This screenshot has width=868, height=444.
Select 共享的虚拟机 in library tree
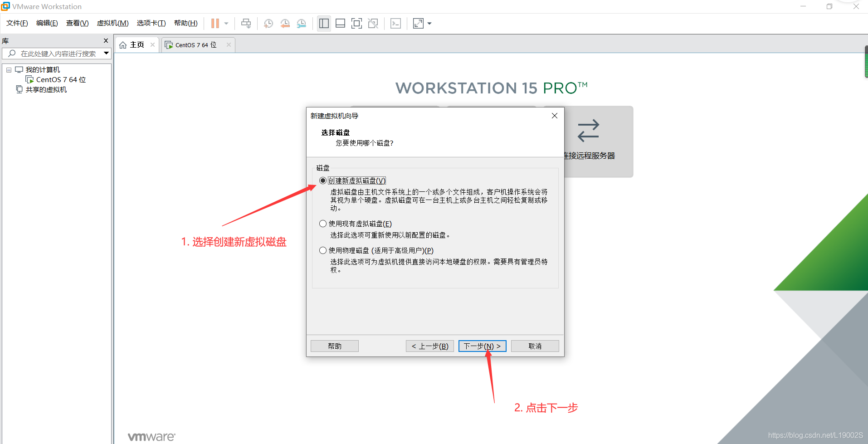(x=46, y=90)
